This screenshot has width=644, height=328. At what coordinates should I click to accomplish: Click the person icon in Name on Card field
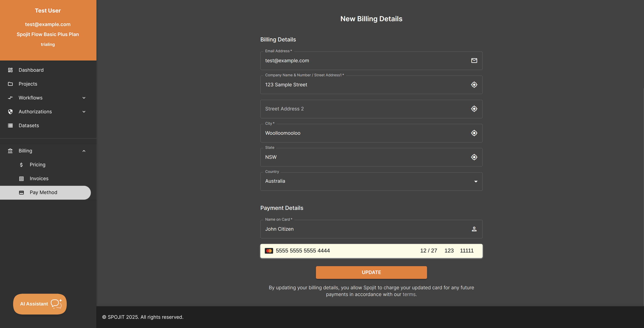tap(474, 229)
